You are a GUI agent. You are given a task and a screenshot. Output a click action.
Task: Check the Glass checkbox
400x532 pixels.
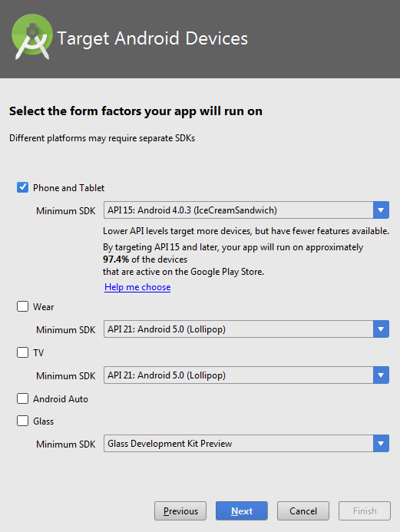23,421
